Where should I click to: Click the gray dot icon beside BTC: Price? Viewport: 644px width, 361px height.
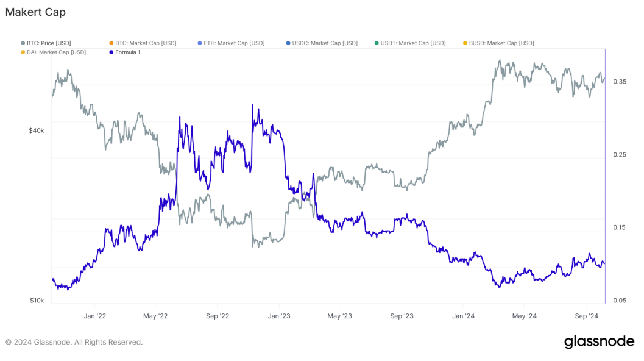23,43
